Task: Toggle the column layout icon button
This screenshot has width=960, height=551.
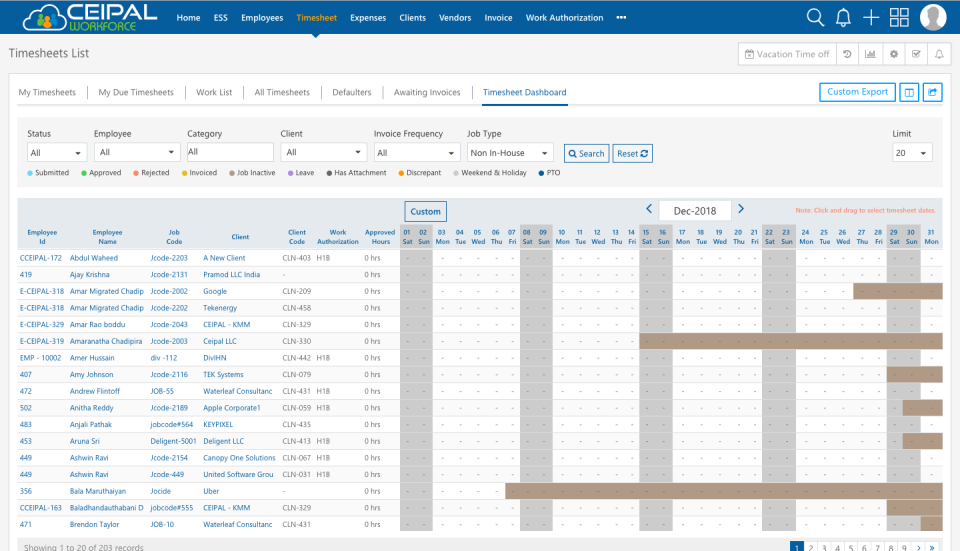Action: tap(909, 92)
